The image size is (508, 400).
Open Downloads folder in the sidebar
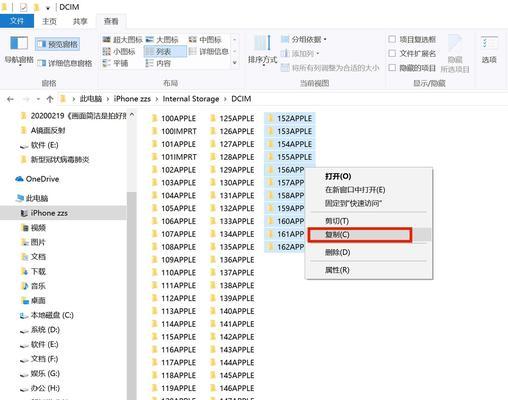tap(33, 271)
